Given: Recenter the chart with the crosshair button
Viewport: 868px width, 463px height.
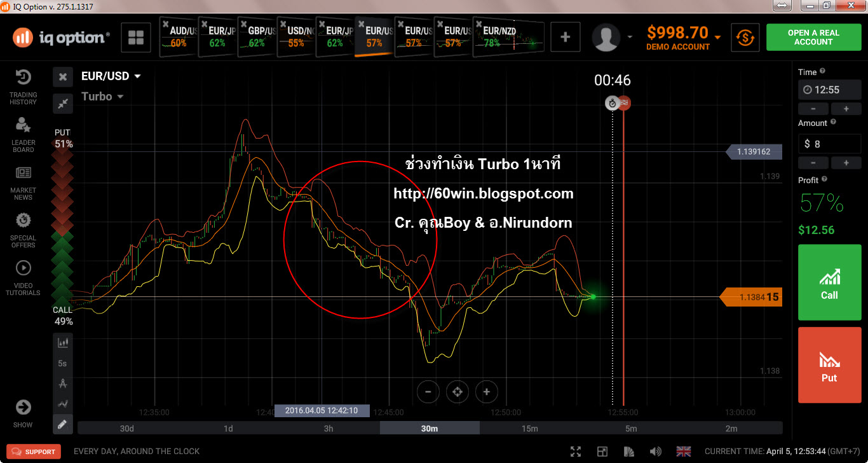Looking at the screenshot, I should 458,392.
